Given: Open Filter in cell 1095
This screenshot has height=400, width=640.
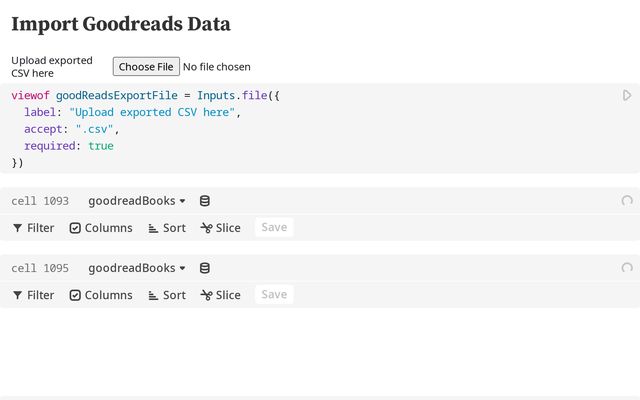Looking at the screenshot, I should (33, 295).
